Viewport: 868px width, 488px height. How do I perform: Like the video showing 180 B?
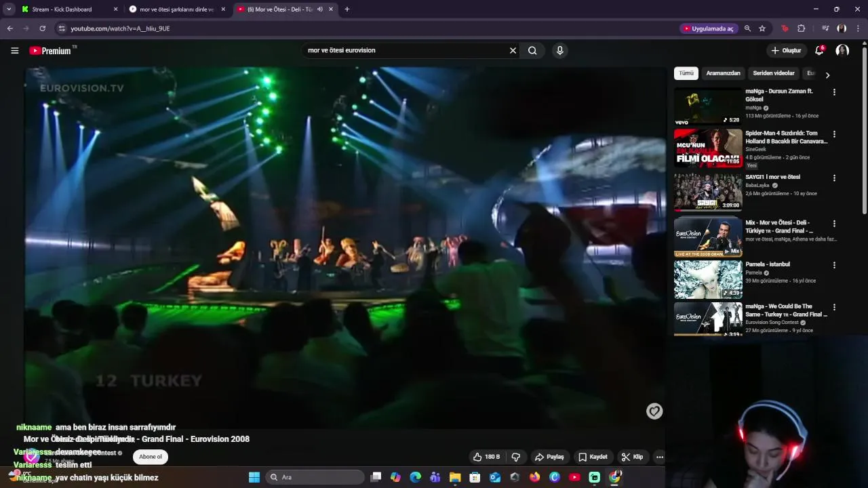[487, 457]
